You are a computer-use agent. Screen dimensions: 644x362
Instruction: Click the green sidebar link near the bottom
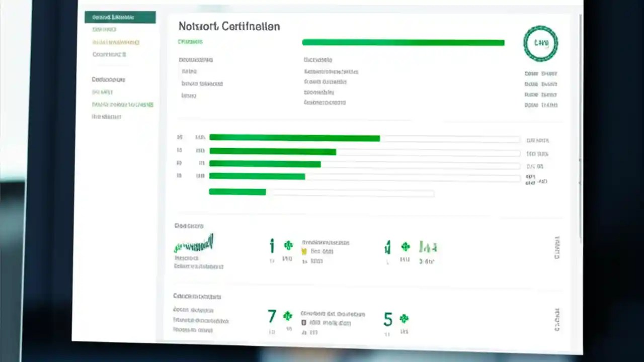pyautogui.click(x=122, y=104)
